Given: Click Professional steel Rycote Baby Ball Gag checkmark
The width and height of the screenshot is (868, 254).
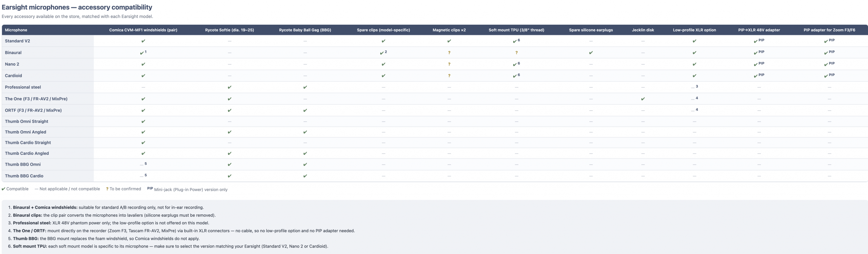Looking at the screenshot, I should 305,87.
